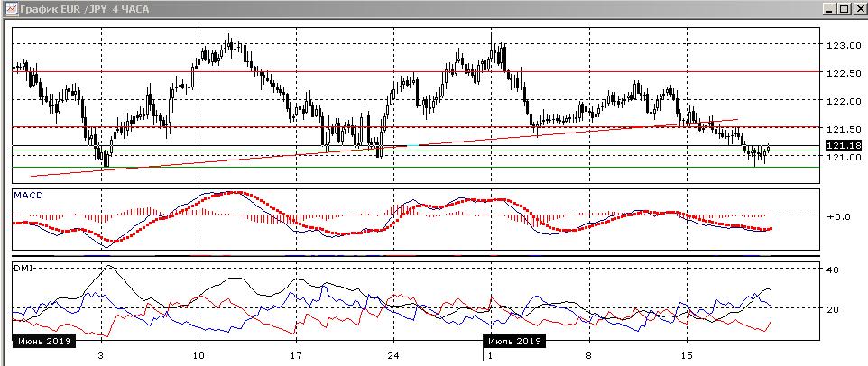Click the +0.0 MACD zero-level label
This screenshot has width=868, height=366.
(x=838, y=216)
